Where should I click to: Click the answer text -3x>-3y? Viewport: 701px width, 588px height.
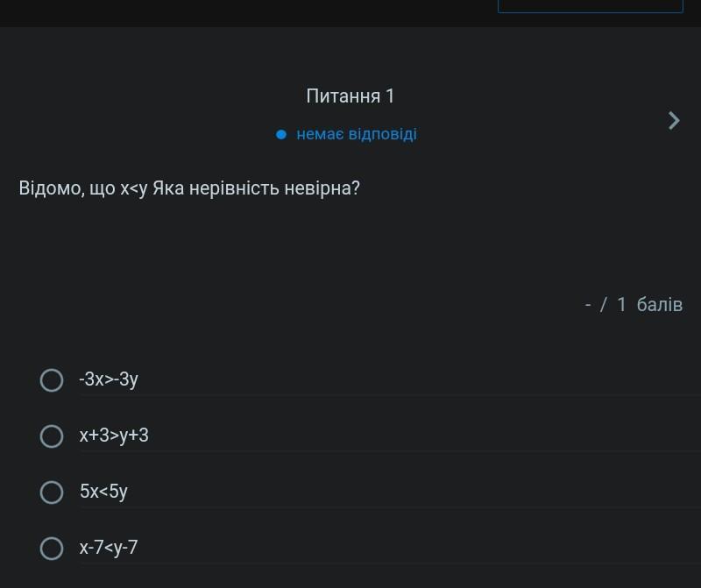tap(109, 380)
